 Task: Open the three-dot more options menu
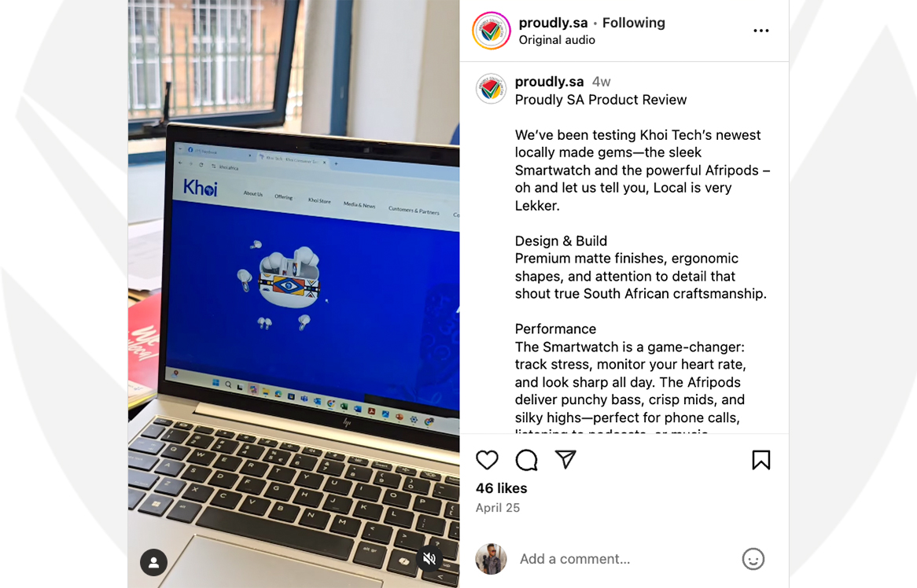(x=760, y=31)
